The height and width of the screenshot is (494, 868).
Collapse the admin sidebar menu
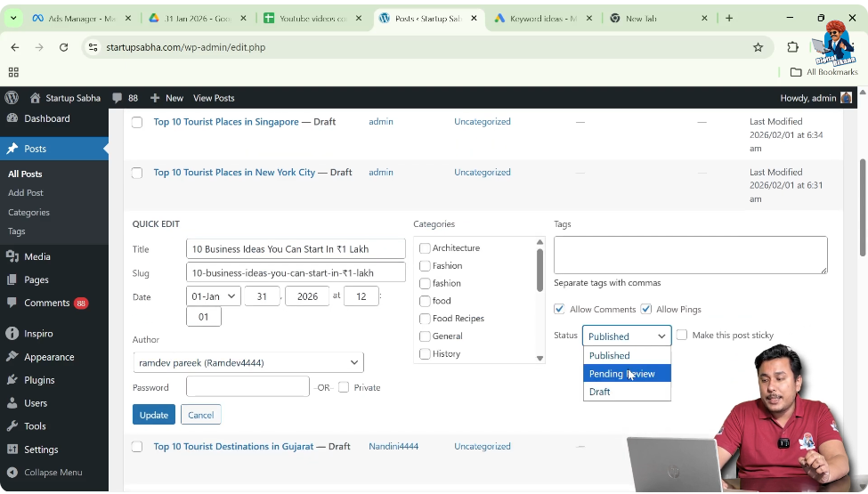click(53, 473)
